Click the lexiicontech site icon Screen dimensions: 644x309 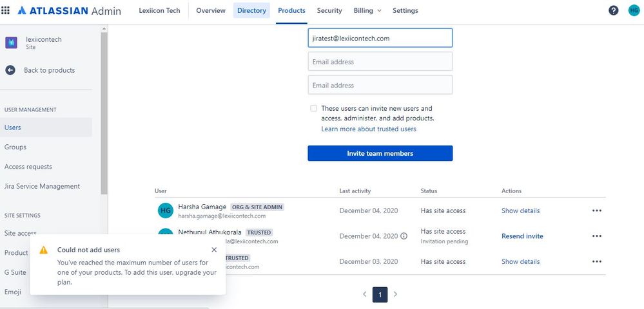[11, 42]
